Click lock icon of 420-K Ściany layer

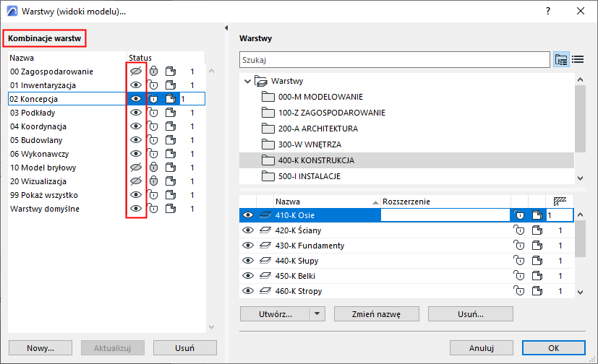(518, 230)
